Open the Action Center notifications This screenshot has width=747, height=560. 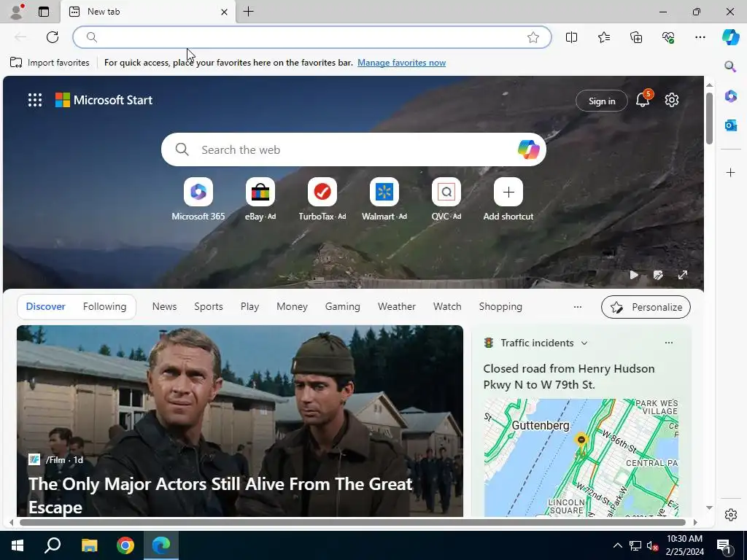pyautogui.click(x=724, y=545)
